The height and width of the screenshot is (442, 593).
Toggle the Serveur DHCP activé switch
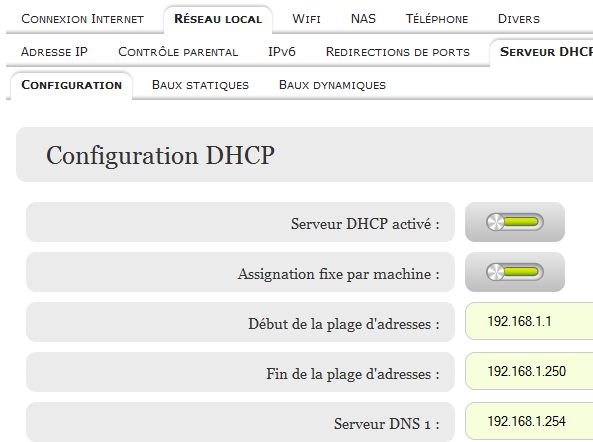pos(515,222)
